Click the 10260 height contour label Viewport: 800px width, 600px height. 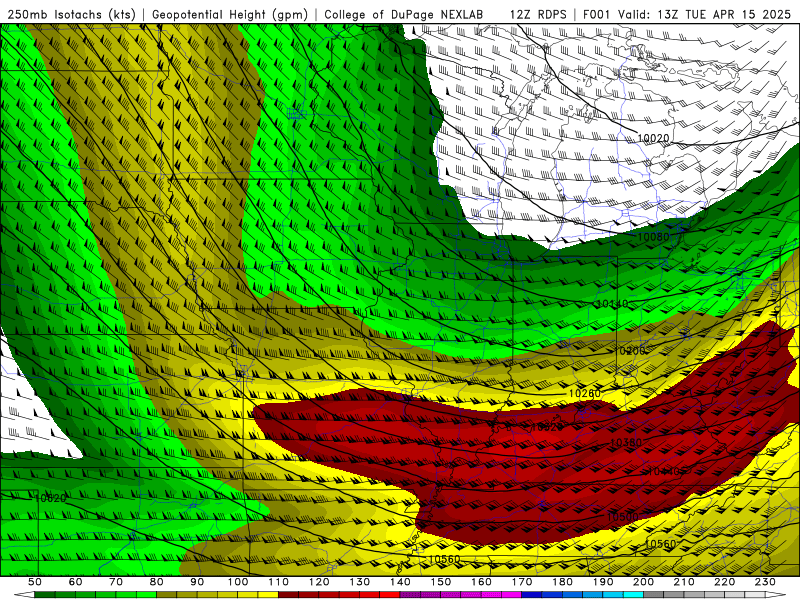(x=585, y=394)
